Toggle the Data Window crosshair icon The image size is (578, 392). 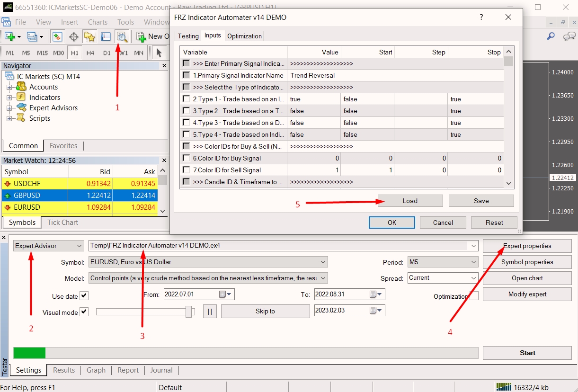74,36
